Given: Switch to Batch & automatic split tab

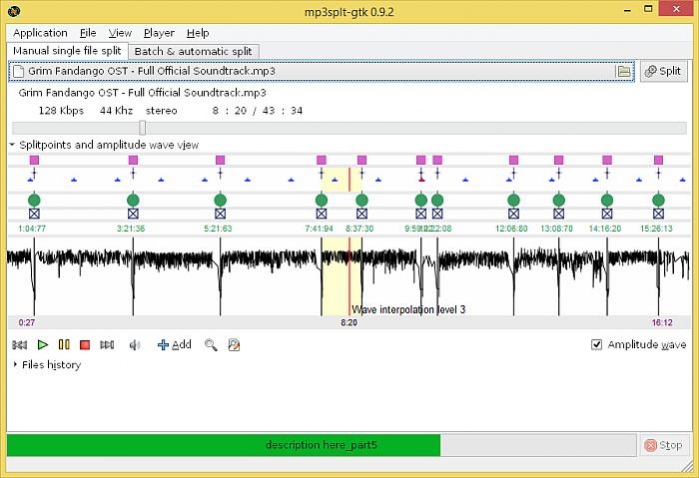Looking at the screenshot, I should click(193, 51).
